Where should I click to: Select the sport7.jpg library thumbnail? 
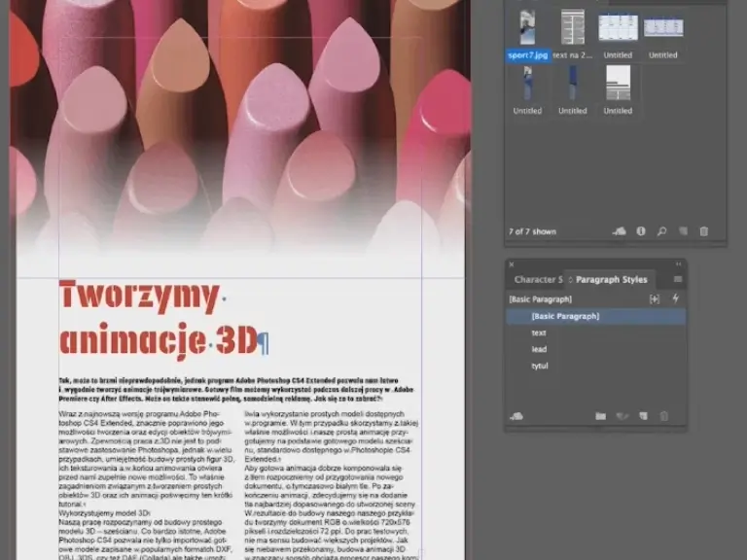pyautogui.click(x=527, y=27)
